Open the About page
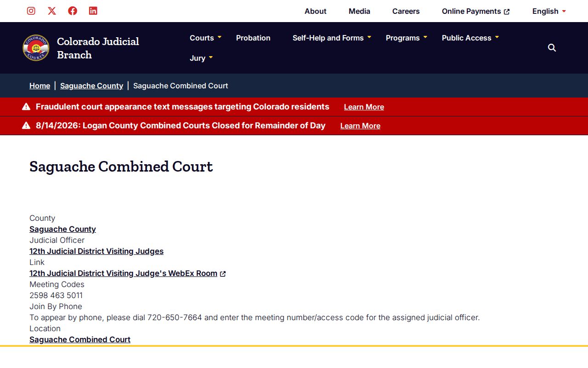The width and height of the screenshot is (588, 368). coord(316,11)
